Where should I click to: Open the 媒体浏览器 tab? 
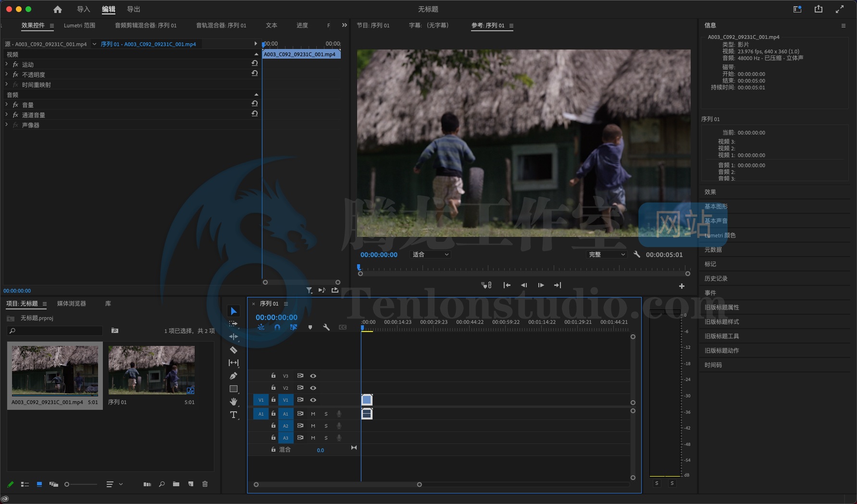tap(72, 304)
